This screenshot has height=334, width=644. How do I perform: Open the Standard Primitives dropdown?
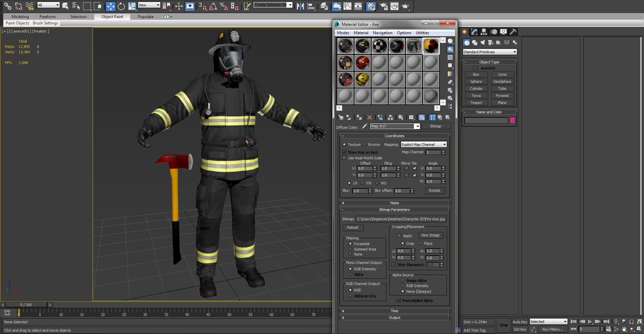coord(490,52)
